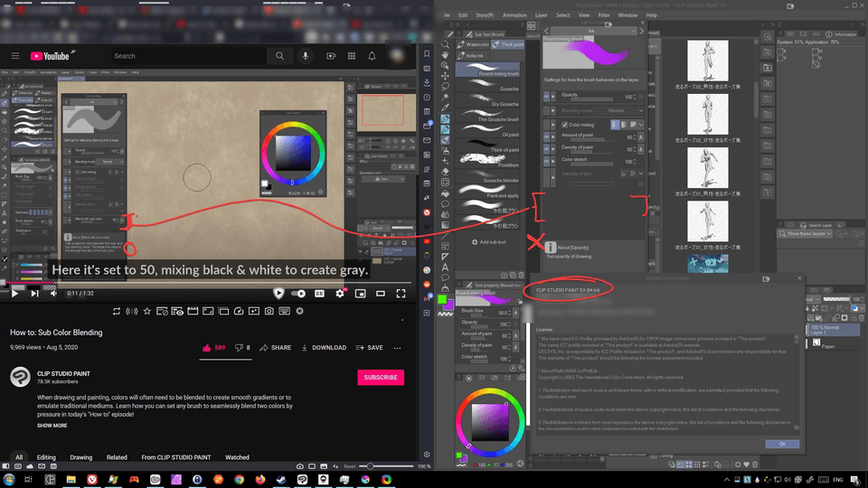Viewport: 868px width, 488px height.
Task: Select the Eraser tool in Clip Studio
Action: pos(445,172)
